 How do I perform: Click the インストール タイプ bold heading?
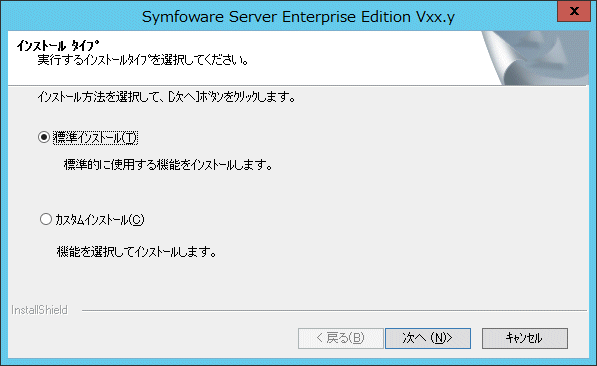(57, 46)
